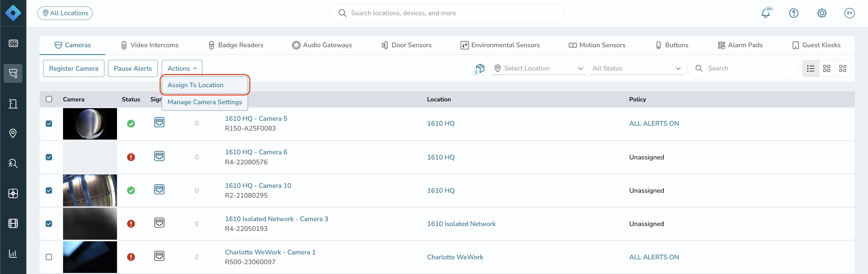Open the All Status dropdown
Image resolution: width=868 pixels, height=274 pixels.
click(x=636, y=68)
